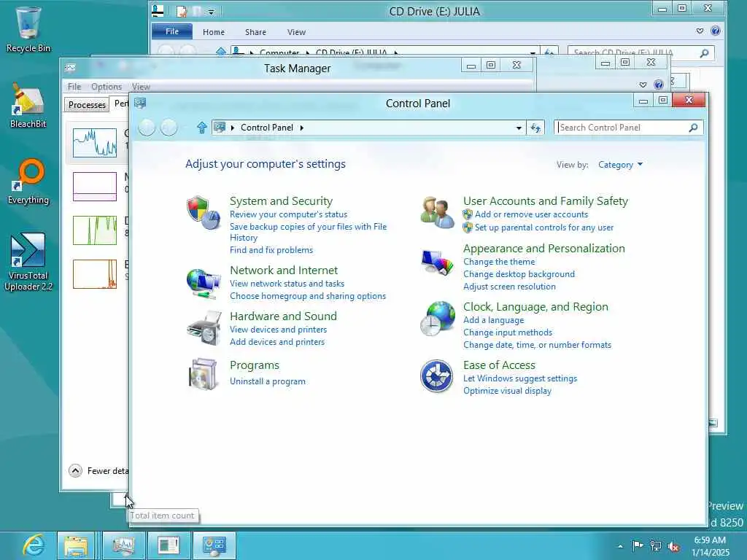
Task: Open the quick access toolbar dropdown in CD Drive window
Action: (211, 12)
